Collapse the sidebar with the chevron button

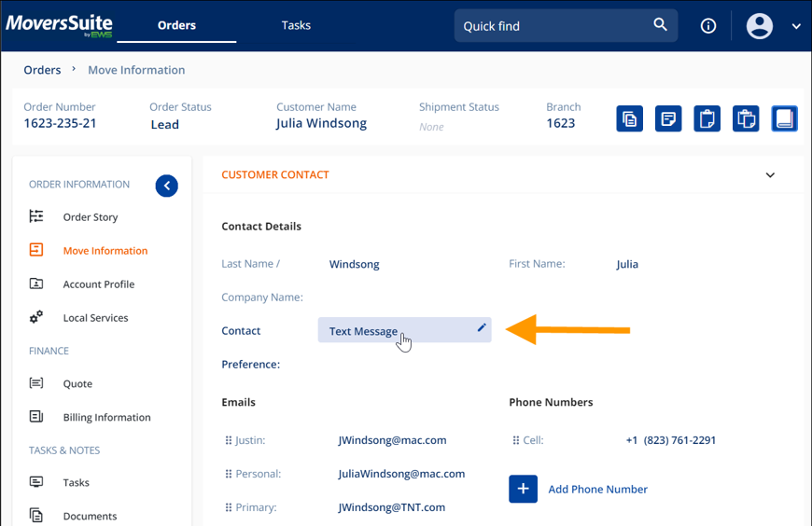[x=167, y=186]
